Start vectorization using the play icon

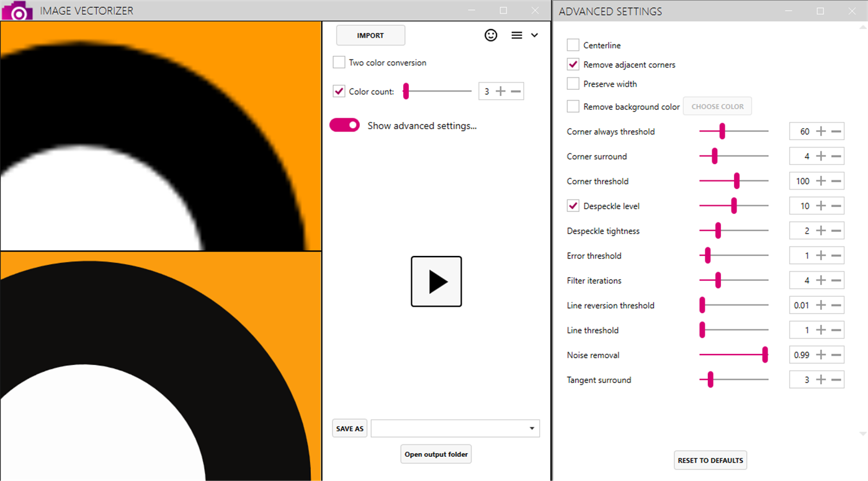click(436, 281)
